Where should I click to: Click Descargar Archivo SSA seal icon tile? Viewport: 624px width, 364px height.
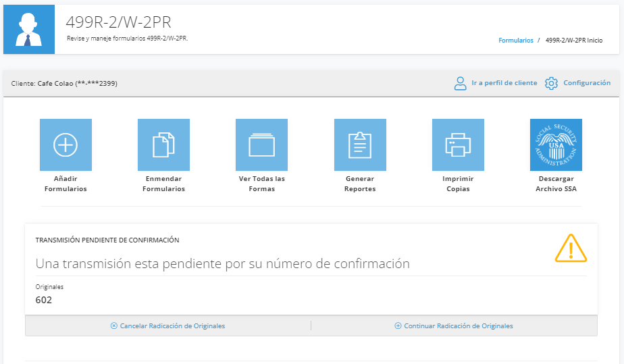(x=556, y=145)
